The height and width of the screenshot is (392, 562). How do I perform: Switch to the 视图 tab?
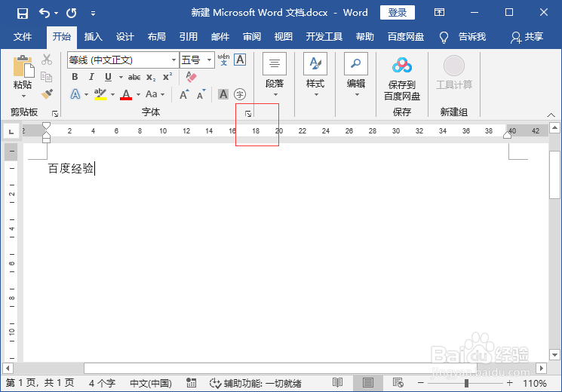click(x=283, y=36)
